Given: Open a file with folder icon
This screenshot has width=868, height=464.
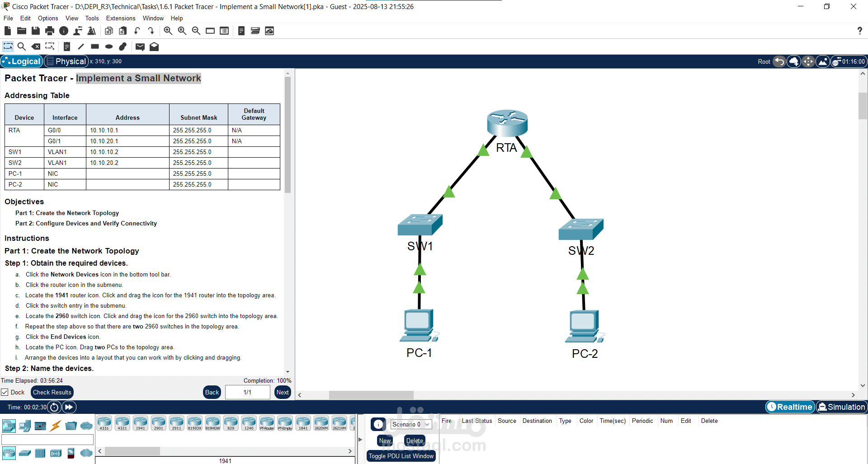Looking at the screenshot, I should click(x=22, y=31).
